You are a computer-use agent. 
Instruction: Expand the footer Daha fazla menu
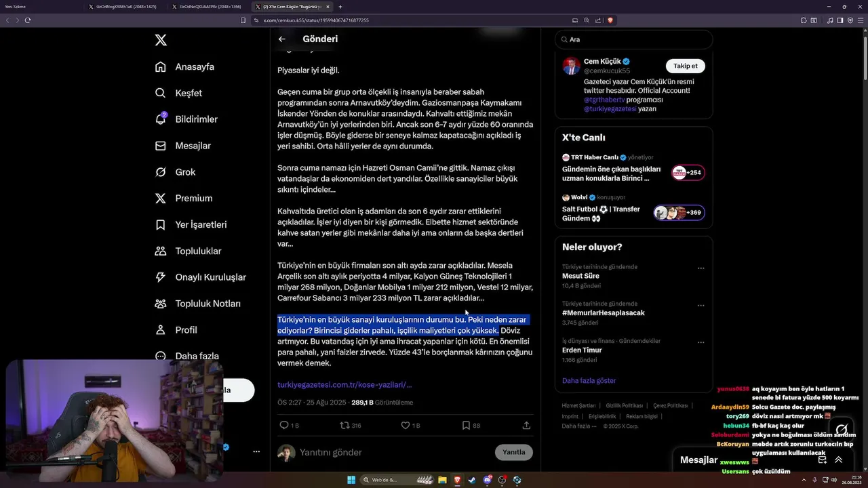579,426
